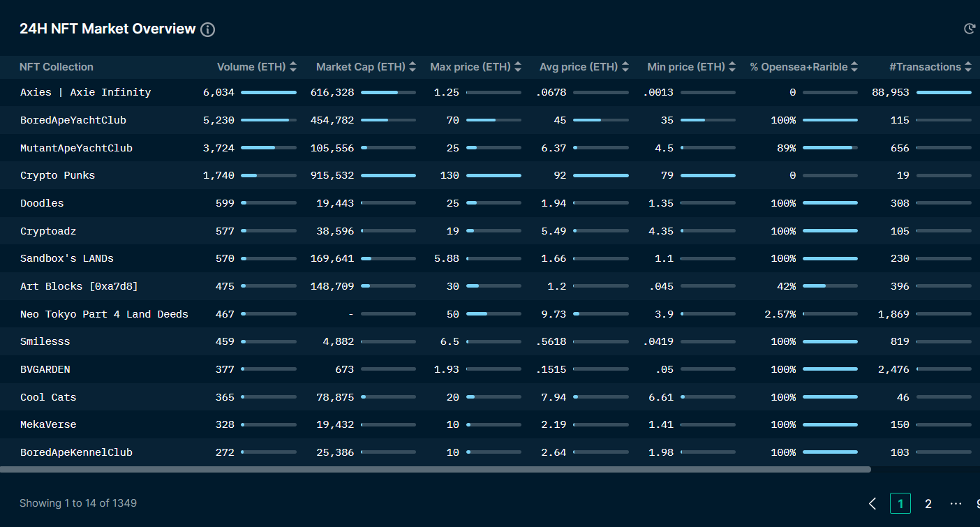The image size is (980, 527).
Task: Click Crypto Punks avg price 92
Action: click(x=560, y=175)
